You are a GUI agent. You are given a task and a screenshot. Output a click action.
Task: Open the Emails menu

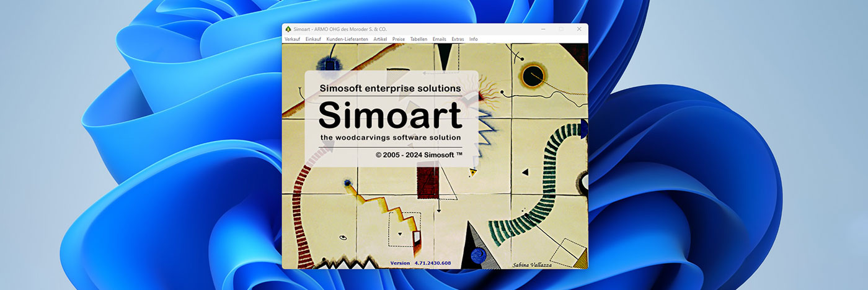[440, 39]
